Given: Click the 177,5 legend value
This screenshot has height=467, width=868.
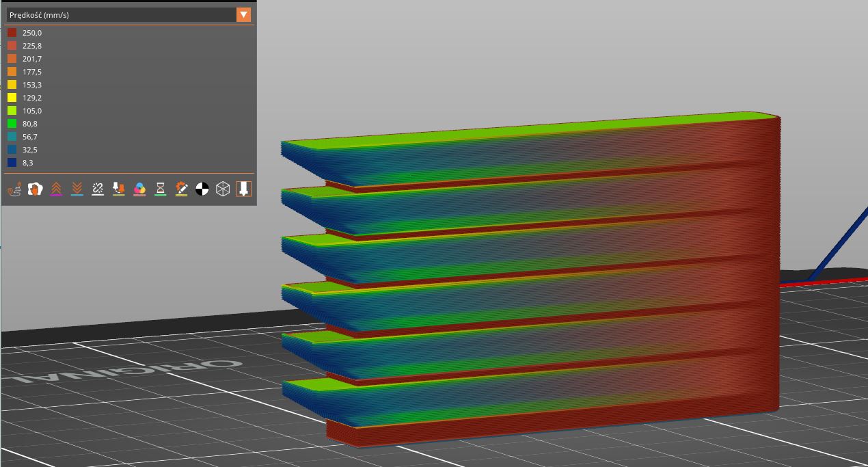Looking at the screenshot, I should click(32, 72).
